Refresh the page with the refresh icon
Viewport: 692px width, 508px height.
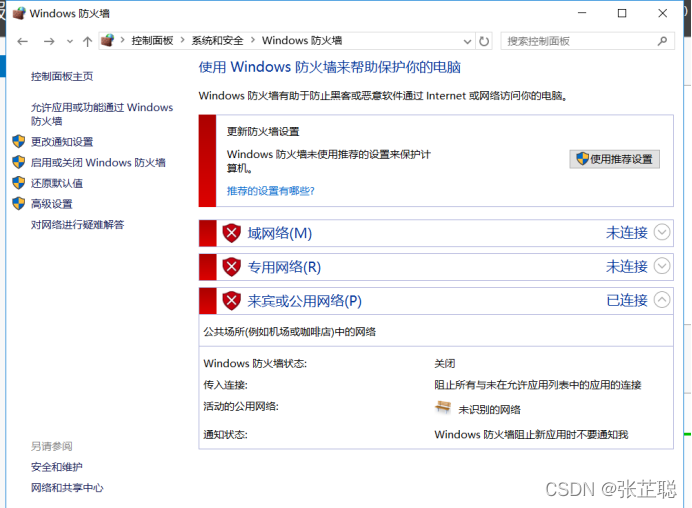(x=484, y=41)
